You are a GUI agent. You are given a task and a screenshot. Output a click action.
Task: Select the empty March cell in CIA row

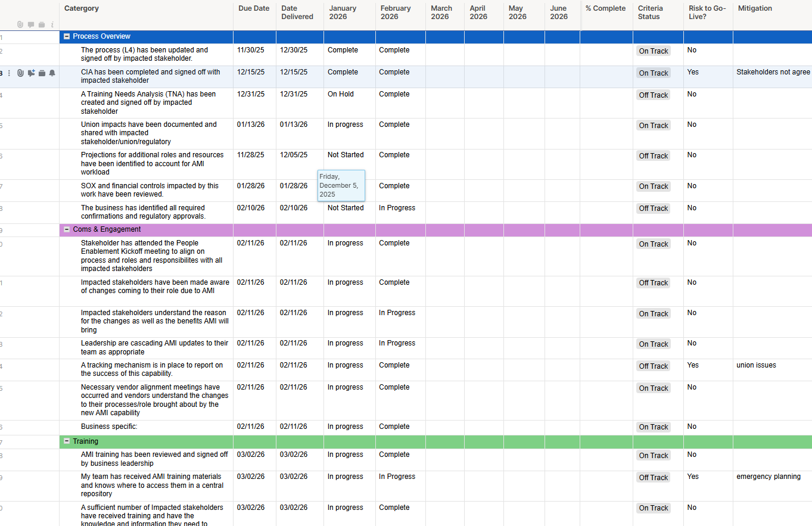pos(445,77)
